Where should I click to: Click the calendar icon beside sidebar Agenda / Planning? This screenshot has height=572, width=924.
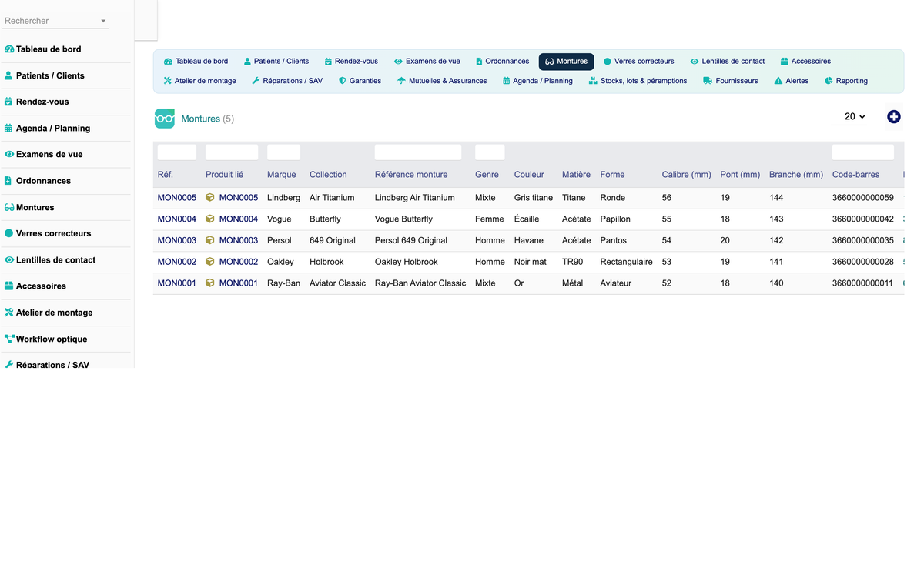[8, 129]
